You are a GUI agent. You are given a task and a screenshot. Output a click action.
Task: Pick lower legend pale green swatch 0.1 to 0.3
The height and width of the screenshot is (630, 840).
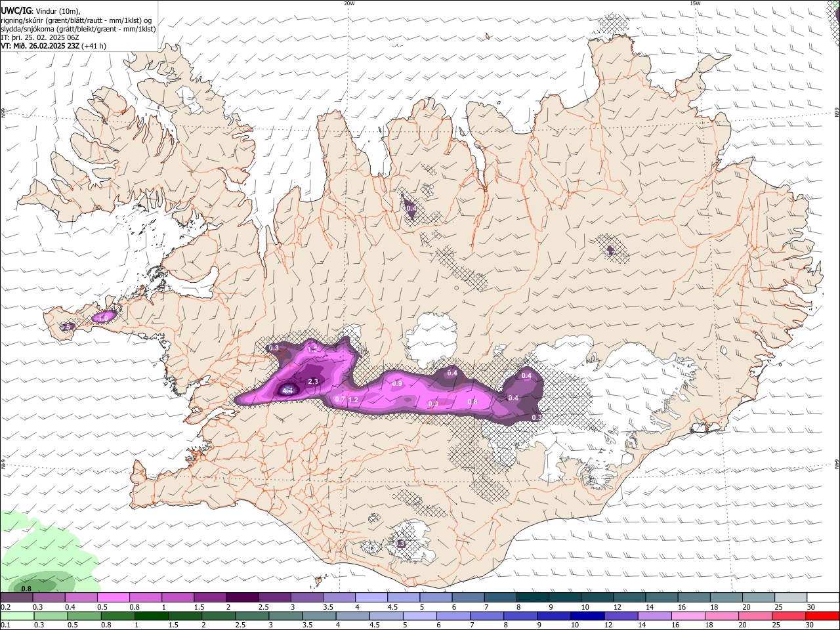(16, 616)
